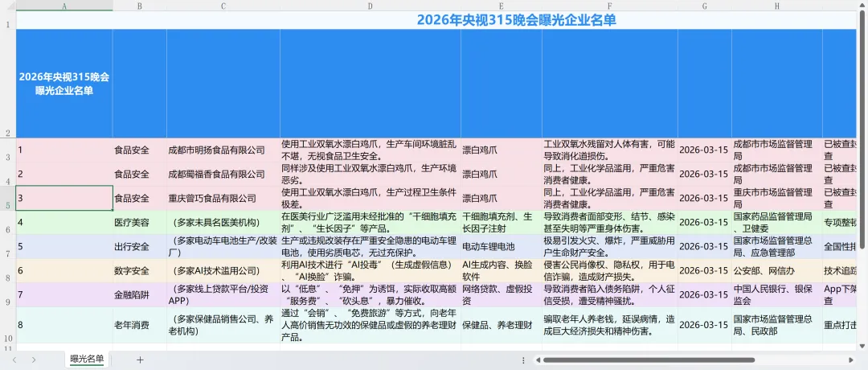The width and height of the screenshot is (868, 370).
Task: Select column C header
Action: click(223, 6)
